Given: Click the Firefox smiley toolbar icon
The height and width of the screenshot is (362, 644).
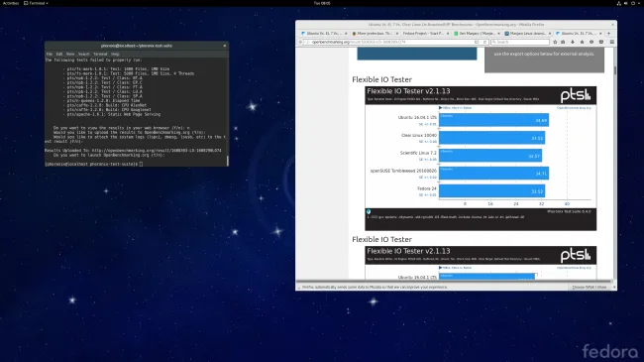Looking at the screenshot, I should coord(591,42).
